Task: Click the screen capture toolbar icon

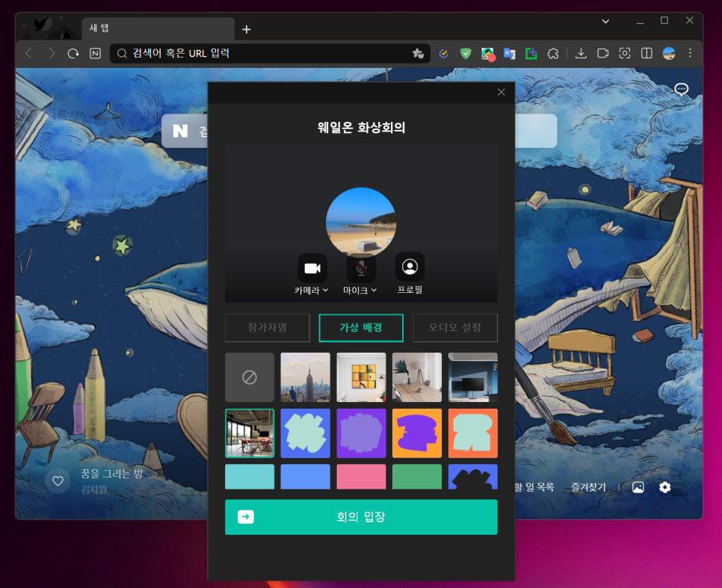Action: (x=624, y=53)
